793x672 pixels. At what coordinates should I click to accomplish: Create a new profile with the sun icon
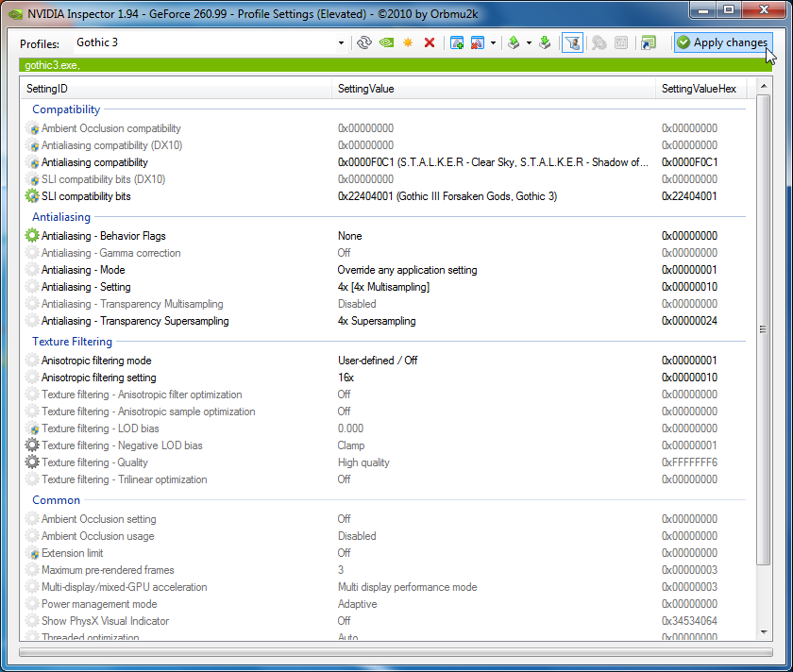[408, 43]
